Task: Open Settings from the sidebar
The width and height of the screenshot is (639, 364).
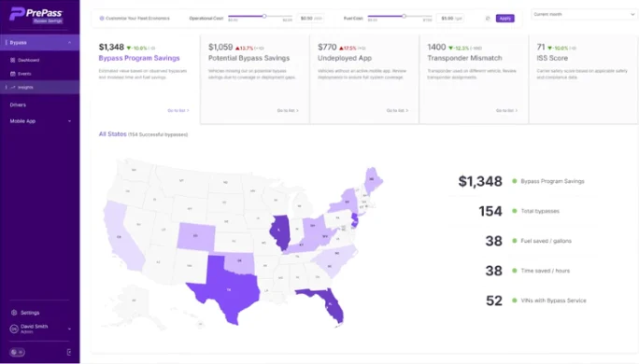Action: pos(30,313)
